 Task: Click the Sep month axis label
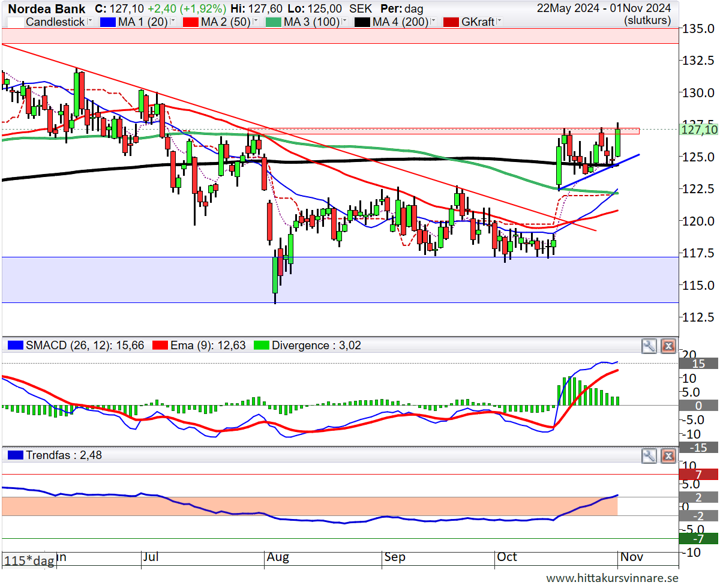pyautogui.click(x=395, y=557)
